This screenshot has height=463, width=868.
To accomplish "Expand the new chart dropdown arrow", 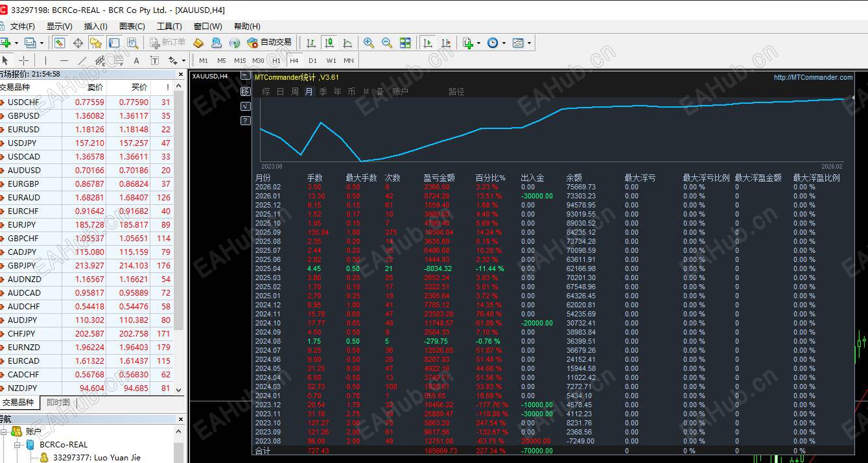I will pyautogui.click(x=16, y=43).
